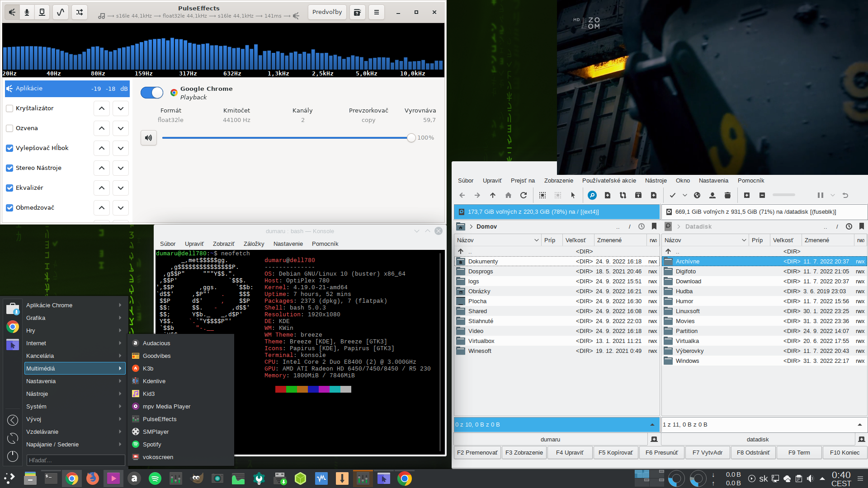Uncheck the Ekvalizér effect

pos(9,188)
